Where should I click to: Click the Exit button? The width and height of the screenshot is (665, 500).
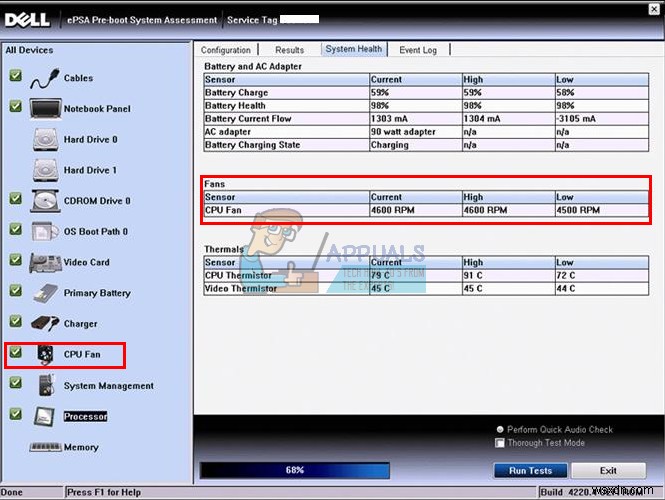(609, 471)
